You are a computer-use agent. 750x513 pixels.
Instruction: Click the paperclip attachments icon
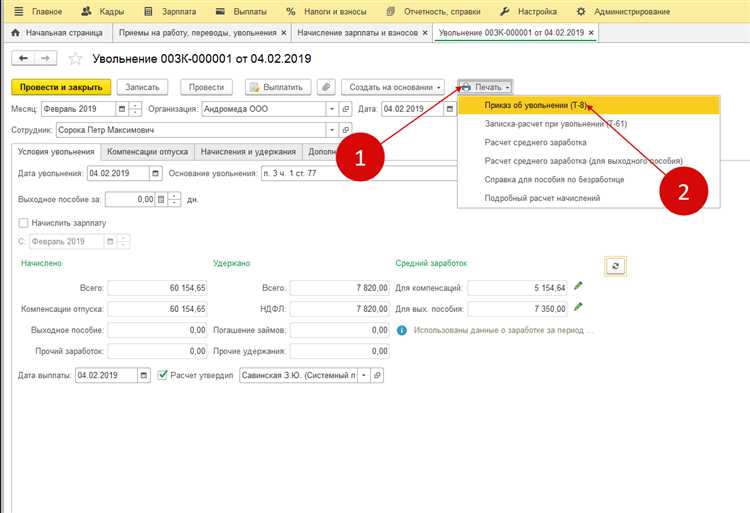pyautogui.click(x=325, y=87)
